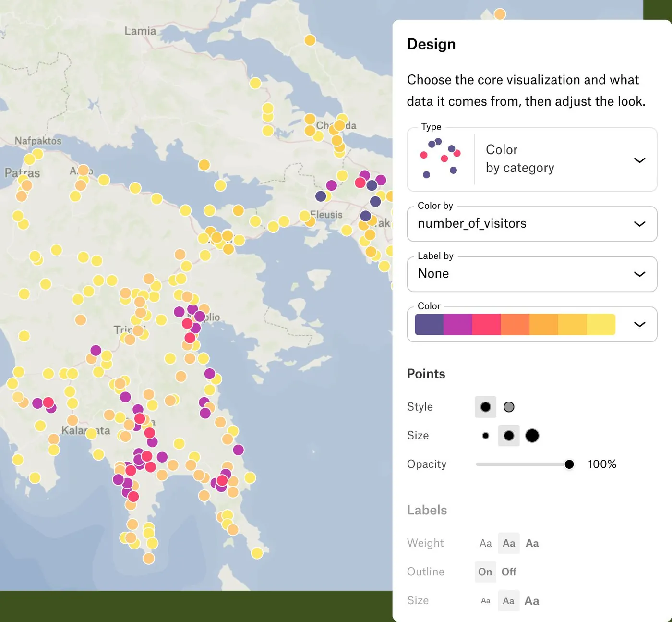
Task: Click the Opacity label text
Action: tap(427, 464)
